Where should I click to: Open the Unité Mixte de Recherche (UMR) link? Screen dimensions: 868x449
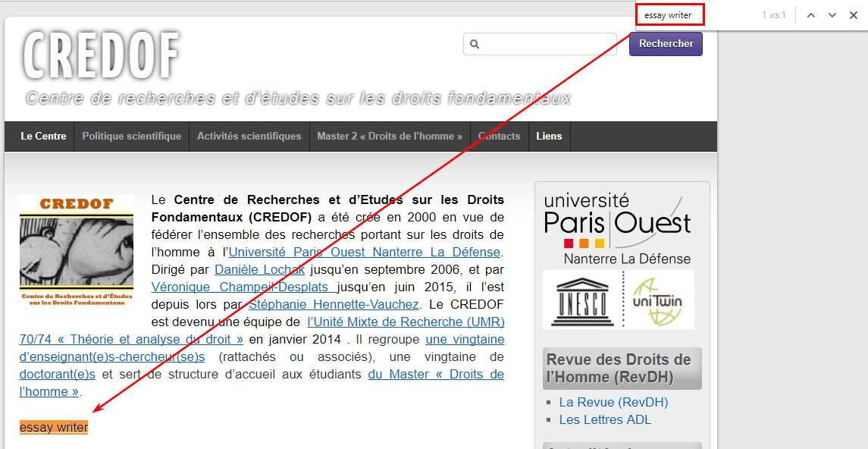pyautogui.click(x=406, y=322)
